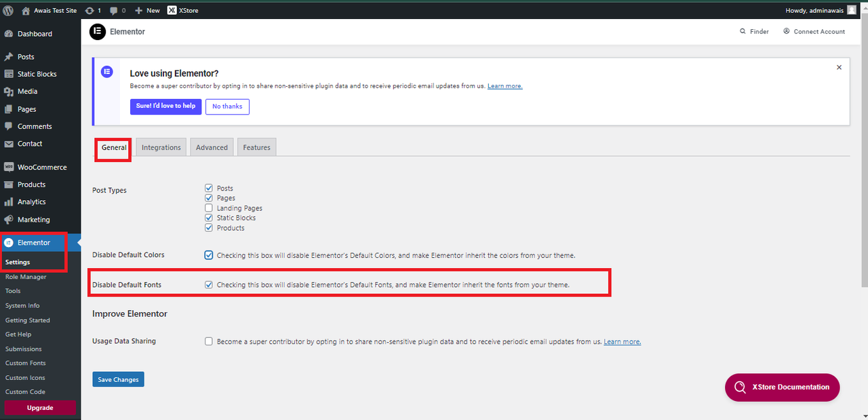Click the WordPress logo in admin bar
This screenshot has width=868, height=420.
click(x=8, y=10)
